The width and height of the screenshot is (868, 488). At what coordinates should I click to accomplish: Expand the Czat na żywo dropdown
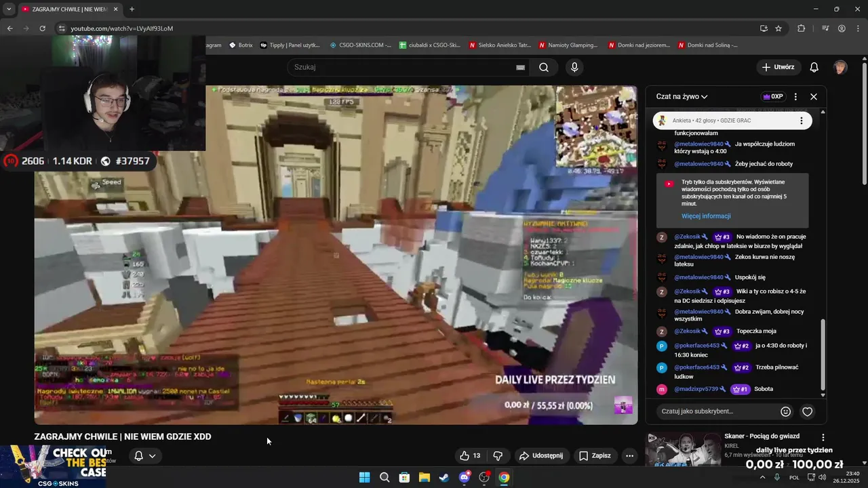click(682, 96)
